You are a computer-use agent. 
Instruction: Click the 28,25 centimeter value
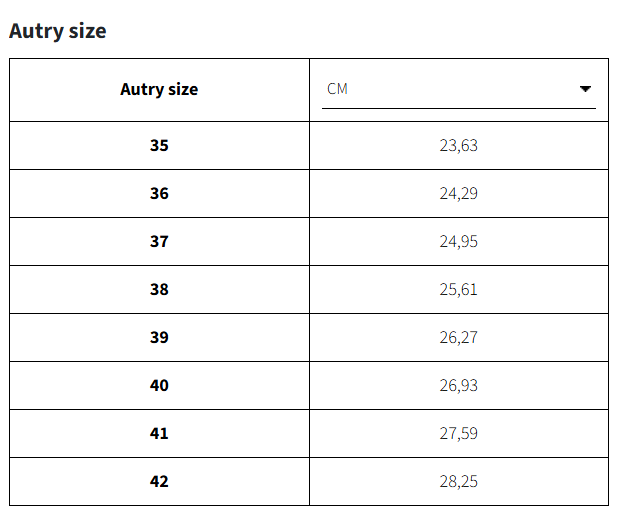click(x=458, y=481)
